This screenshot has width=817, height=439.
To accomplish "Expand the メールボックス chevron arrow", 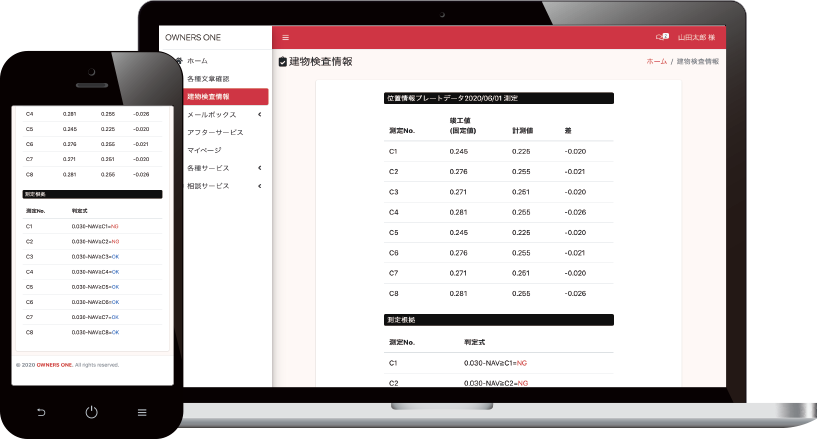I will pyautogui.click(x=259, y=115).
